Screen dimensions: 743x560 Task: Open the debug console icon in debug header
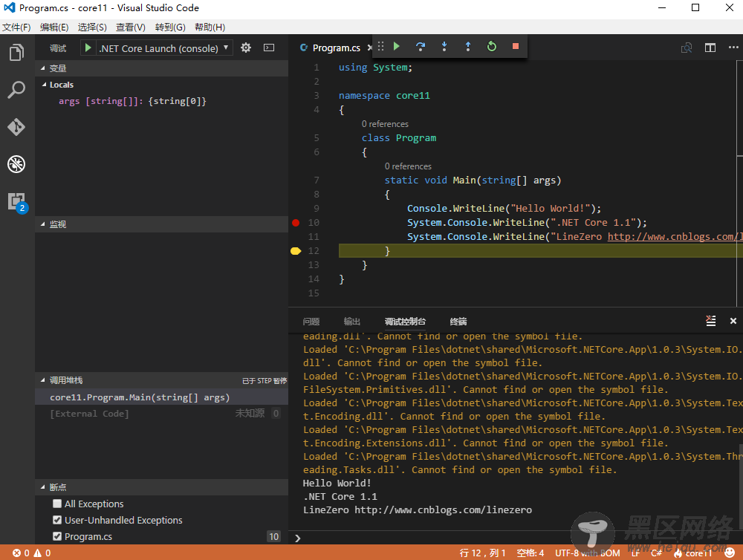(x=269, y=48)
